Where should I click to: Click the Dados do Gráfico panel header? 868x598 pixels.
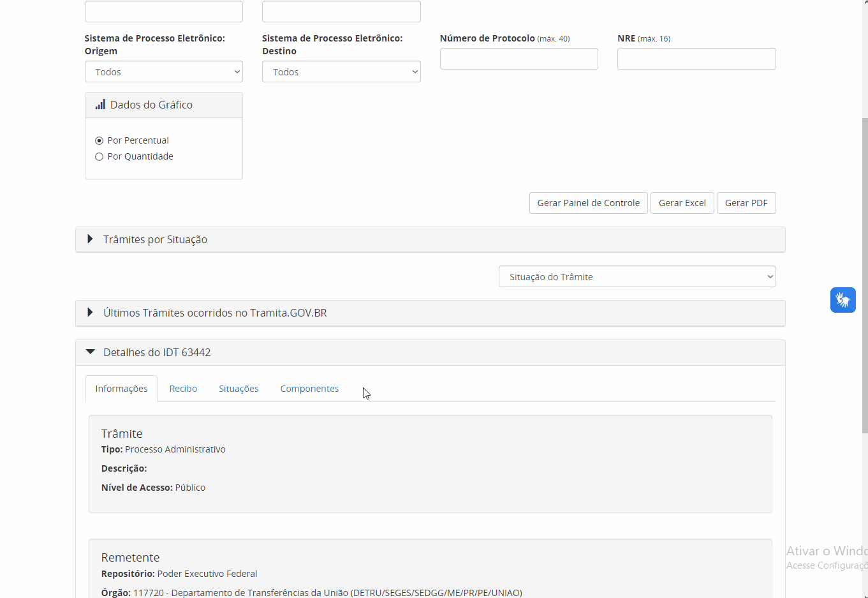coord(164,105)
